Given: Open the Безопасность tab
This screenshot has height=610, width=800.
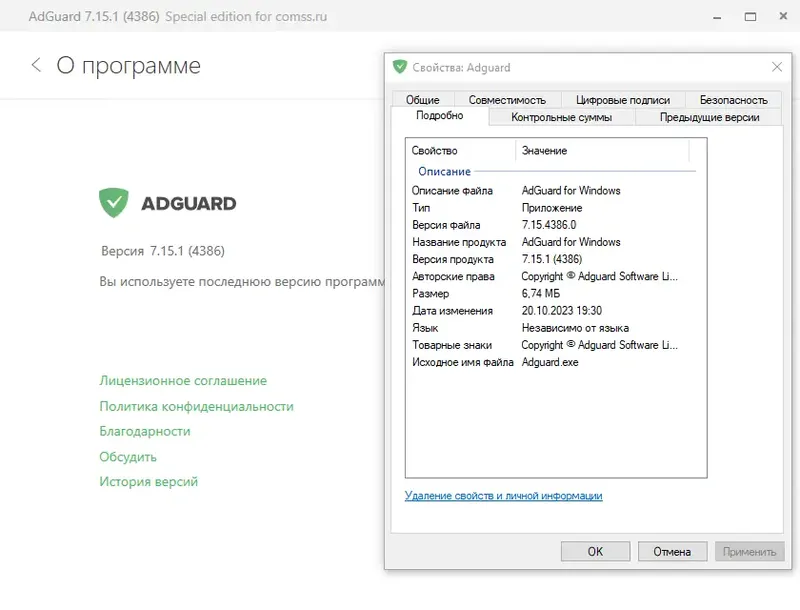Looking at the screenshot, I should tap(733, 100).
